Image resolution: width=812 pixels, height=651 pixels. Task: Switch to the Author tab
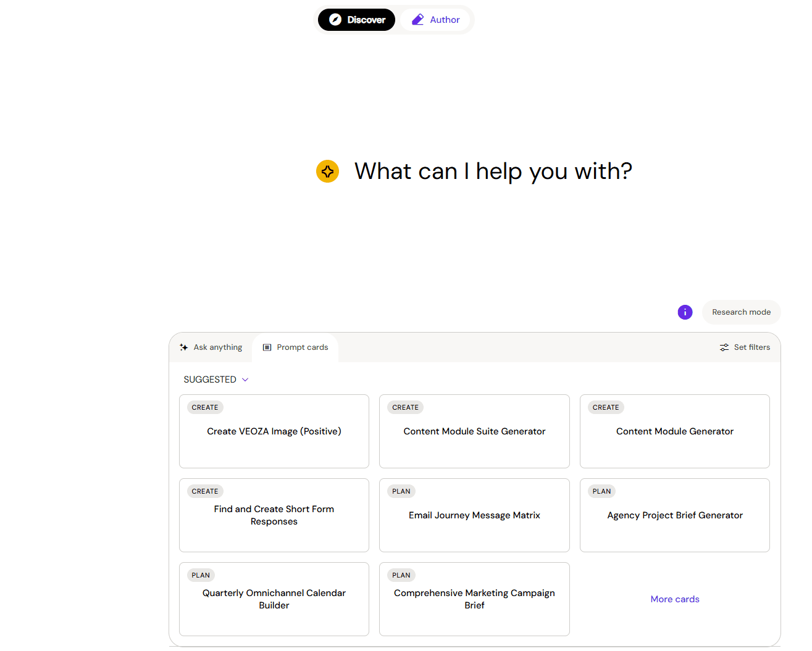(x=436, y=20)
